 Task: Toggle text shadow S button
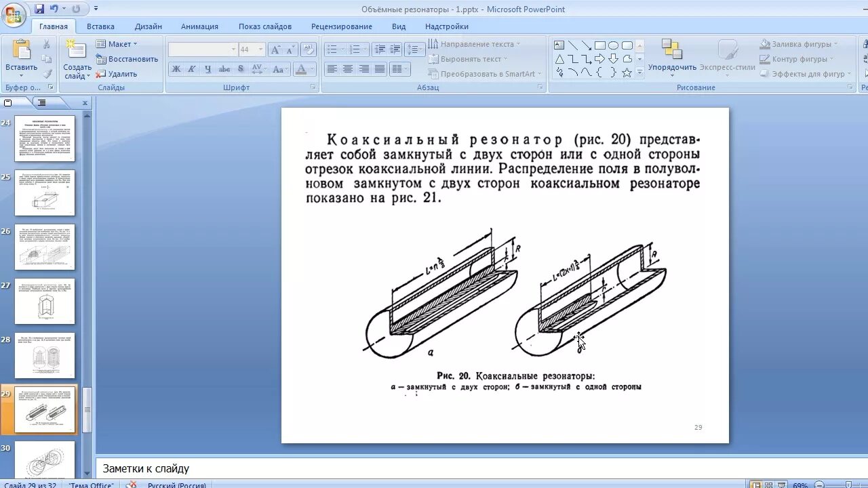[x=241, y=69]
